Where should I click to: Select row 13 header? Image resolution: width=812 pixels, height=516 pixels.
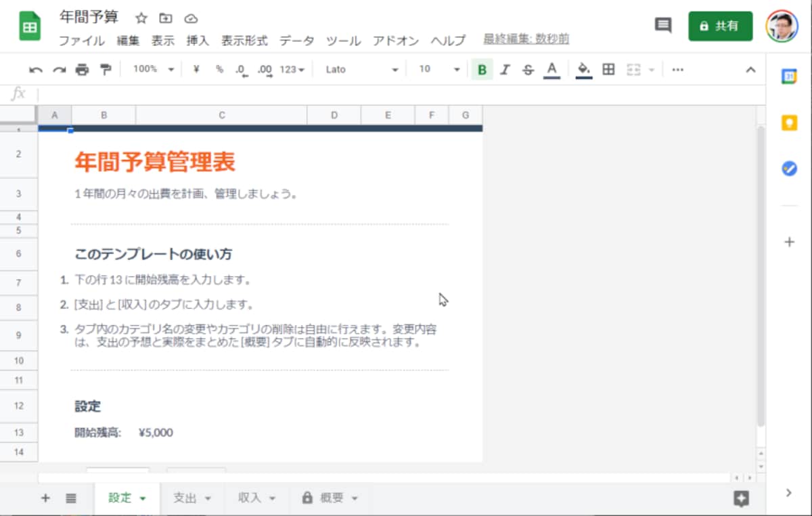point(19,433)
